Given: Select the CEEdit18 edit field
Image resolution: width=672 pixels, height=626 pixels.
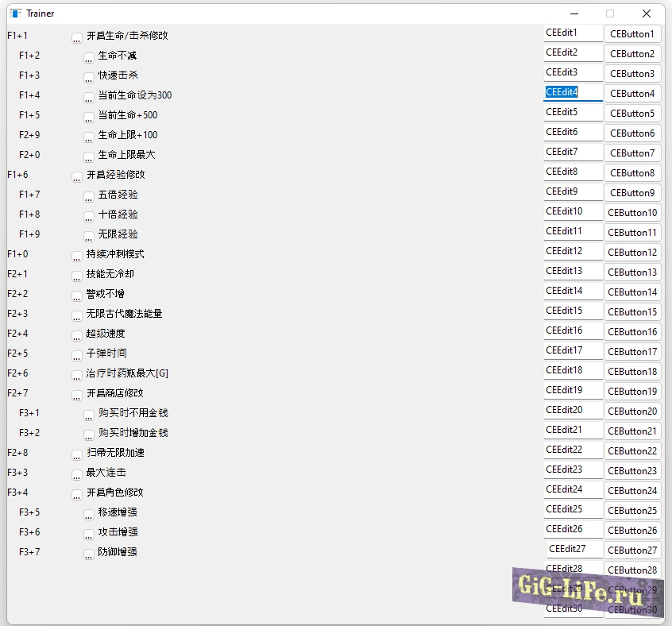Looking at the screenshot, I should pyautogui.click(x=573, y=371).
